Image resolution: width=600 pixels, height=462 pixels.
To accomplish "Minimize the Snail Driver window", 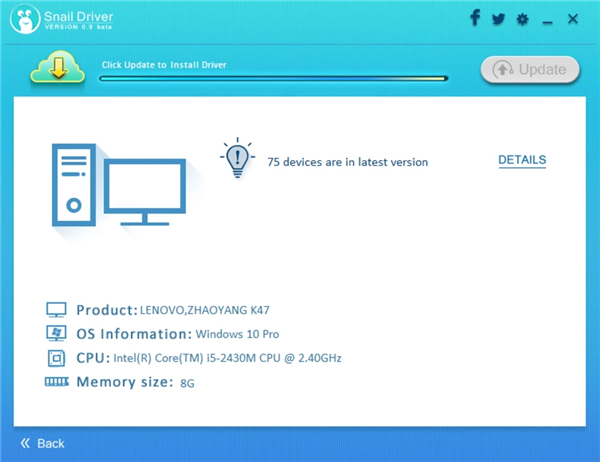I will tap(547, 19).
